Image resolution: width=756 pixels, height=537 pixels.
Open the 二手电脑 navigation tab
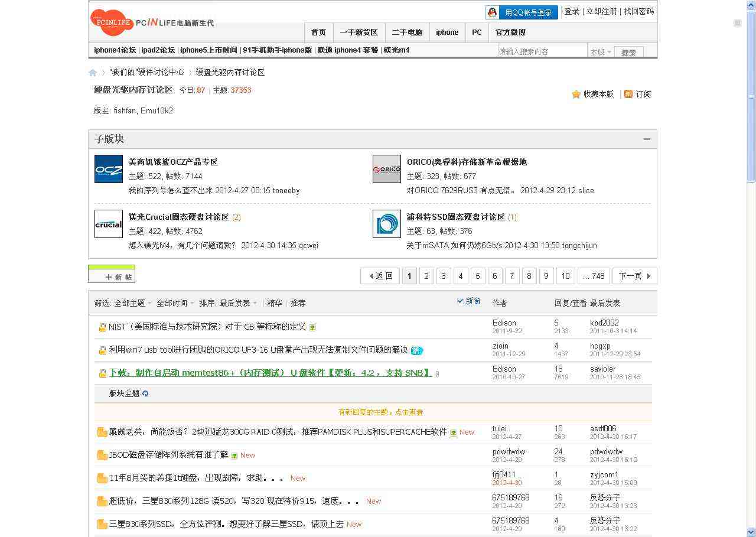407,32
